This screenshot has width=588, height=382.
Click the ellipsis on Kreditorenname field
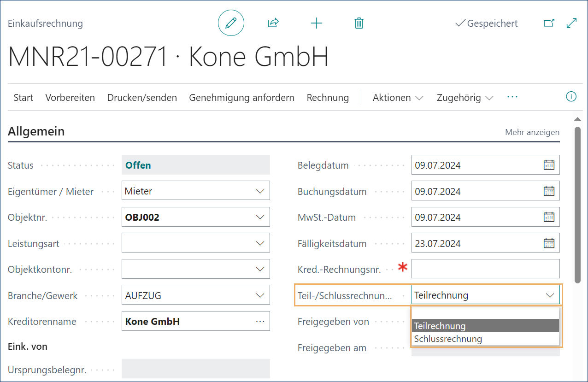pyautogui.click(x=259, y=321)
